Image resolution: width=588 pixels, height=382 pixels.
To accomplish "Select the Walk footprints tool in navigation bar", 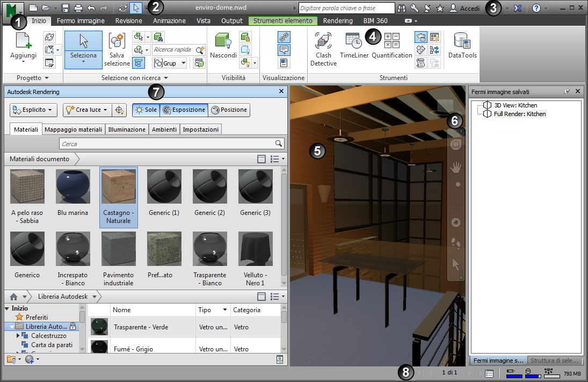I will click(x=455, y=243).
